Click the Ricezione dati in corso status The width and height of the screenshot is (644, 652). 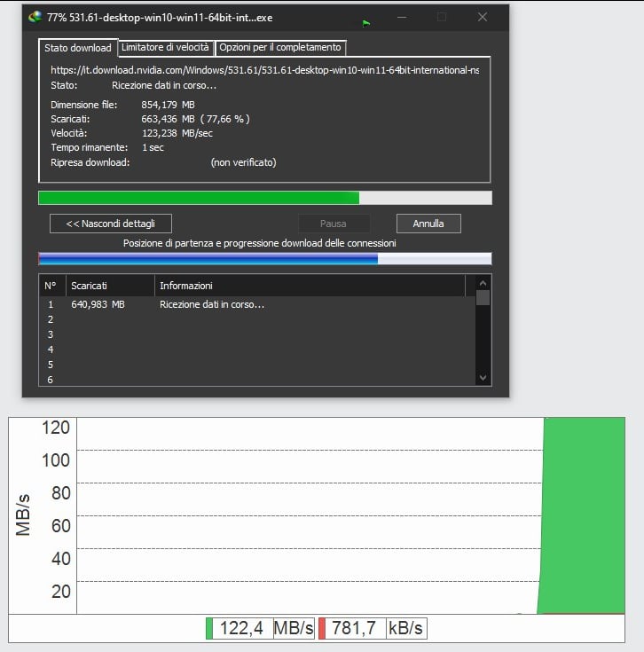[164, 85]
